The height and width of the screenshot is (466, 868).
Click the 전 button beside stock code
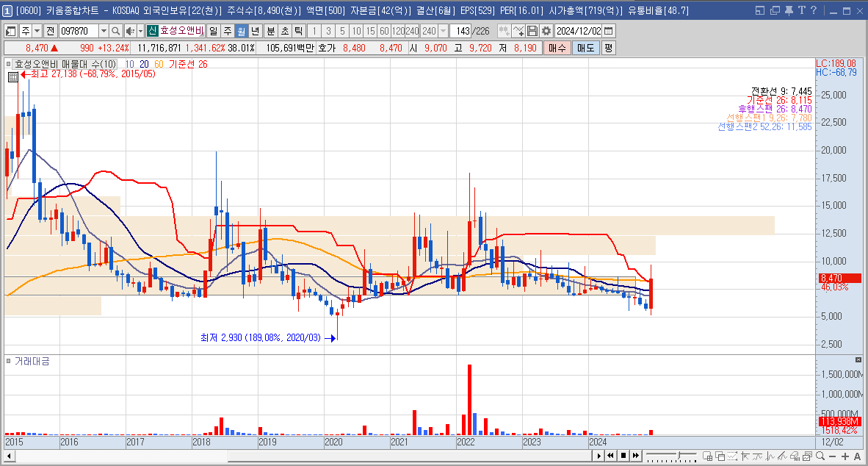coord(51,31)
